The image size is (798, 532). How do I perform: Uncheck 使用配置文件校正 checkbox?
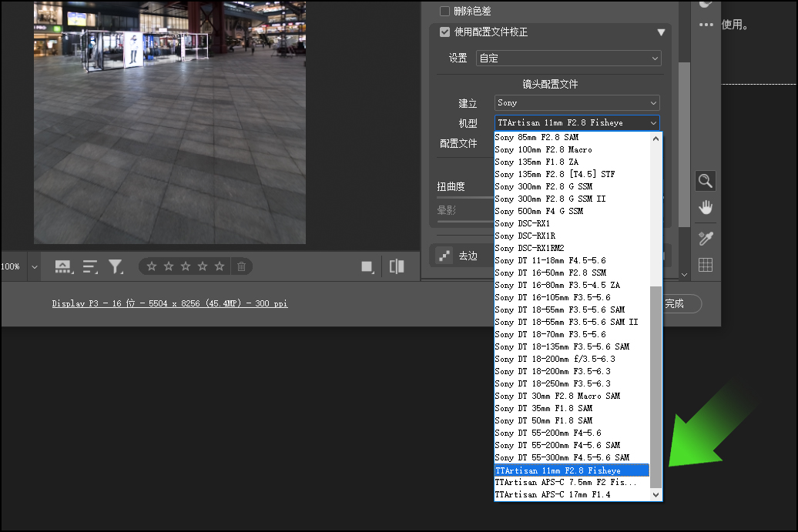[444, 32]
